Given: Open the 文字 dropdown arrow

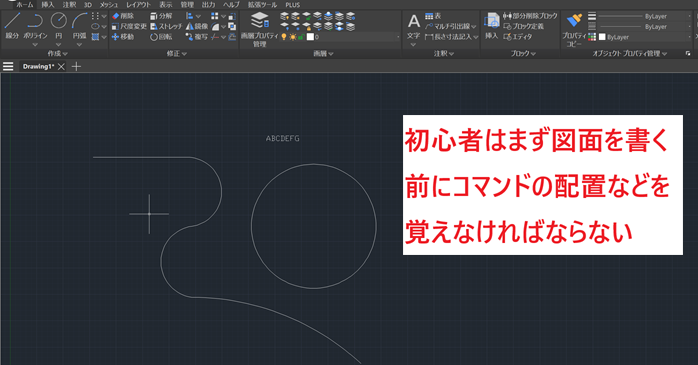Looking at the screenshot, I should pyautogui.click(x=414, y=45).
